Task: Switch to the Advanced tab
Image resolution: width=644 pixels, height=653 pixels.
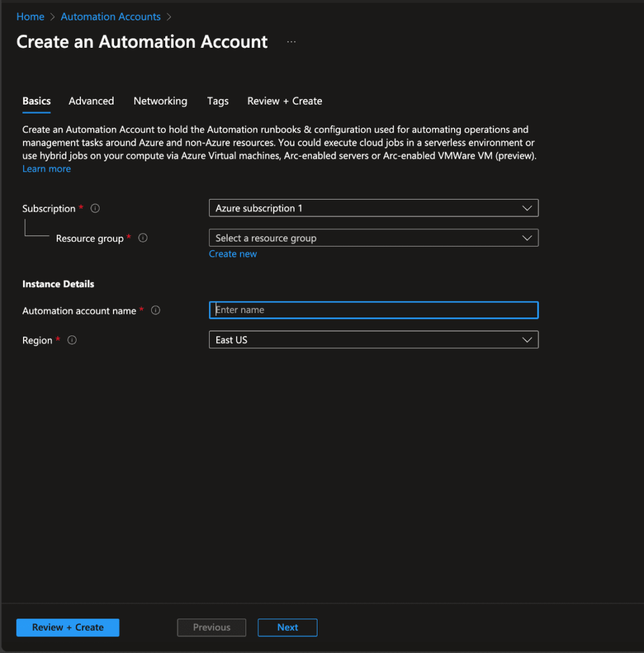Action: tap(91, 101)
